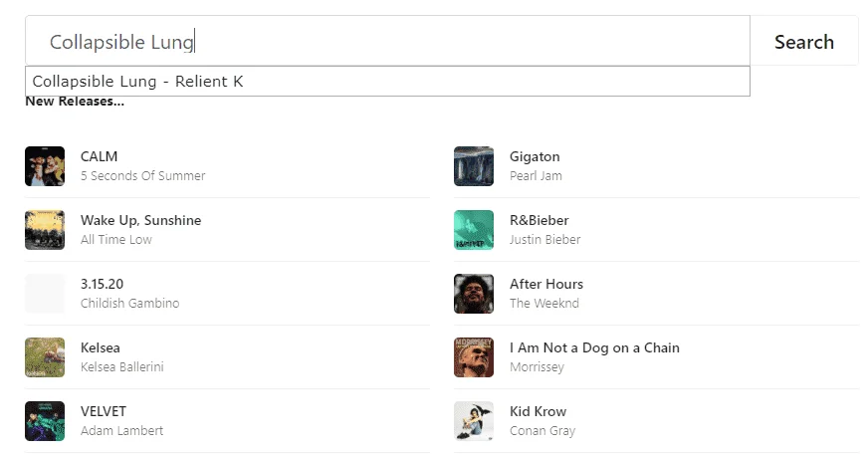868x454 pixels.
Task: View the artist The Weeknd
Action: pyautogui.click(x=544, y=303)
